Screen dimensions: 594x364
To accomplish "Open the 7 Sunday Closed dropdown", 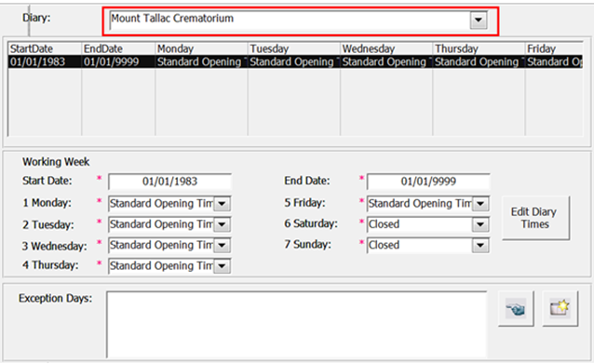I will click(x=480, y=246).
